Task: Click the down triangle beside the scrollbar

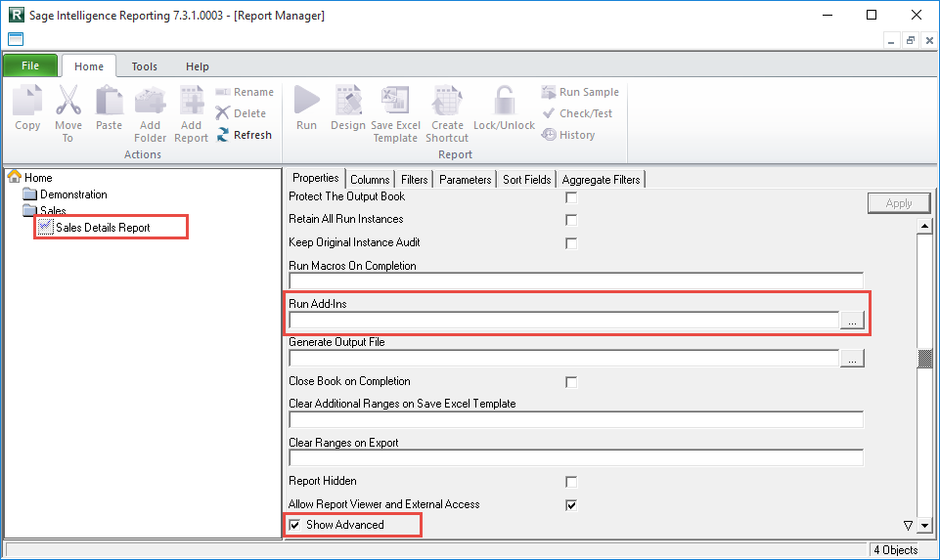Action: tap(908, 525)
